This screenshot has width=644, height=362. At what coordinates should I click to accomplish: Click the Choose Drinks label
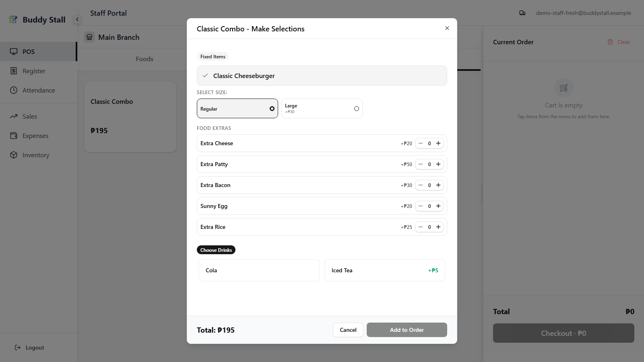coord(216,250)
